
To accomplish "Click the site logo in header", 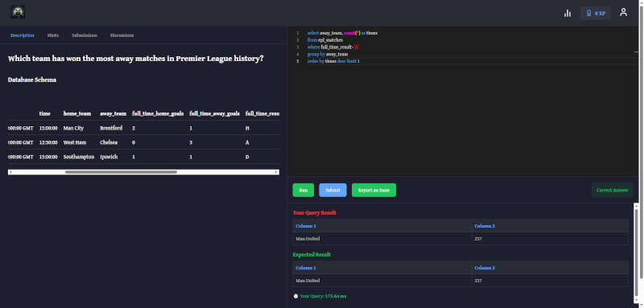I will 18,12.
